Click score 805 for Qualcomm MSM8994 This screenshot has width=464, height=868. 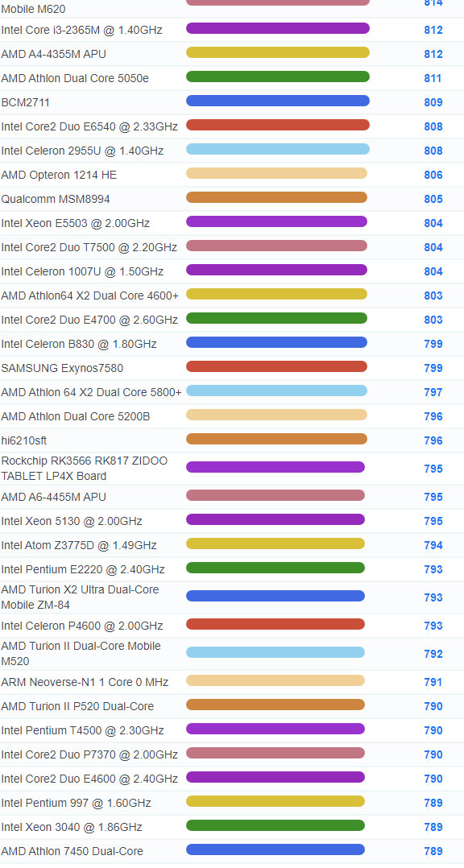[433, 200]
